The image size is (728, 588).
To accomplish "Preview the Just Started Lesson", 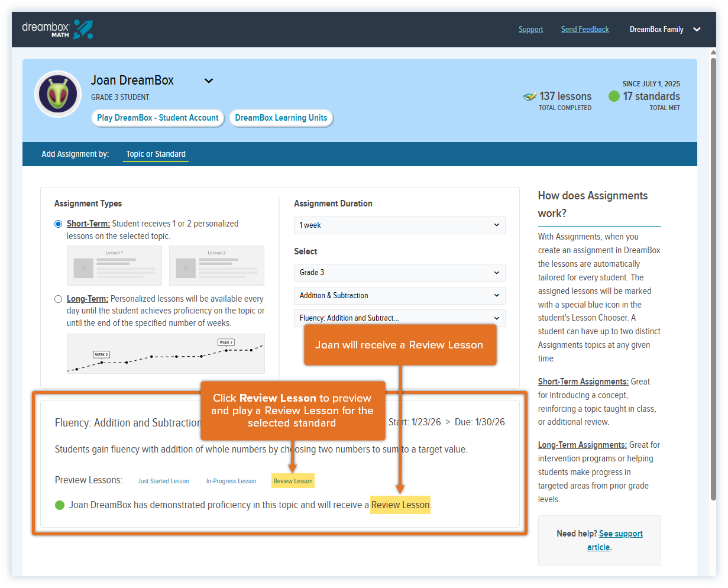I will click(163, 481).
